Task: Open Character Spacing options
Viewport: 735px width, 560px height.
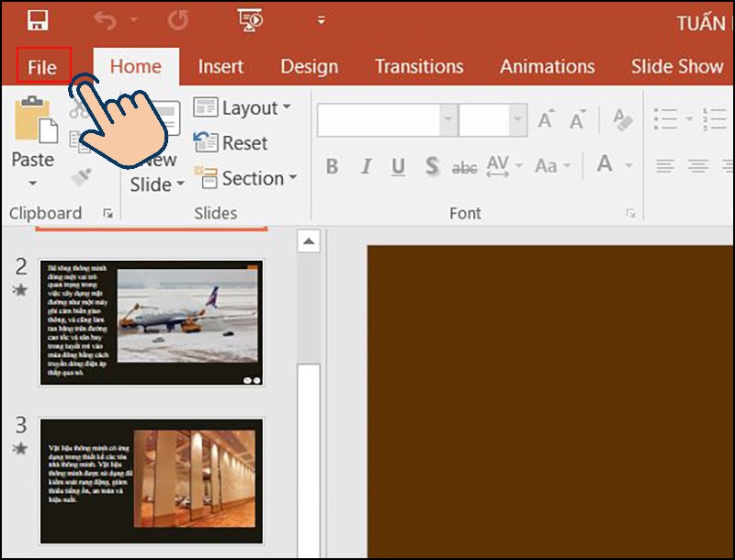Action: click(499, 166)
